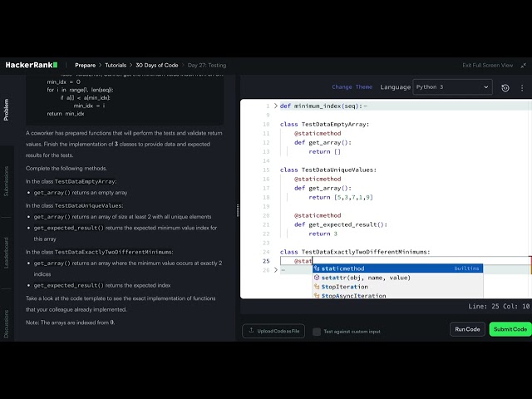Expand the folded minimum_index function
The width and height of the screenshot is (532, 399).
(275, 106)
